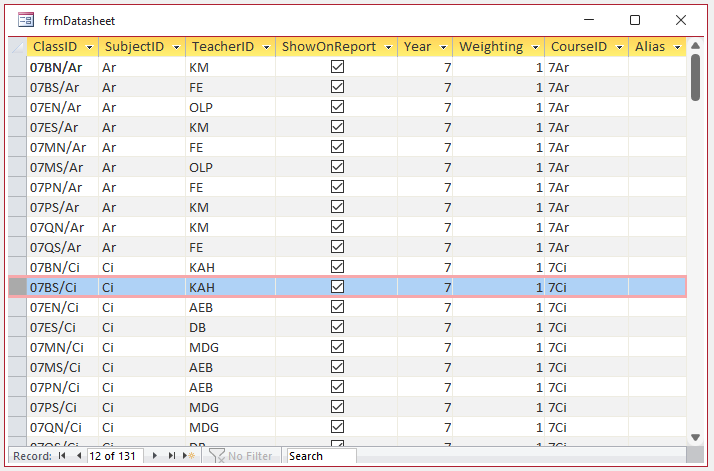Toggle ShowOnReport checkbox for 07MN/Ar
Image resolution: width=714 pixels, height=471 pixels.
pos(337,147)
